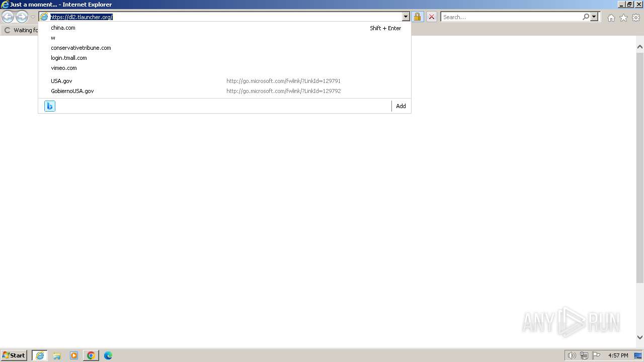Image resolution: width=644 pixels, height=362 pixels.
Task: Click the Internet Explorer title bar icon
Action: tap(5, 5)
